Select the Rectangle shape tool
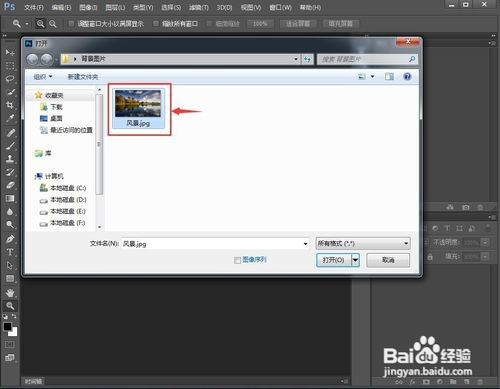This screenshot has height=389, width=500. pyautogui.click(x=10, y=279)
